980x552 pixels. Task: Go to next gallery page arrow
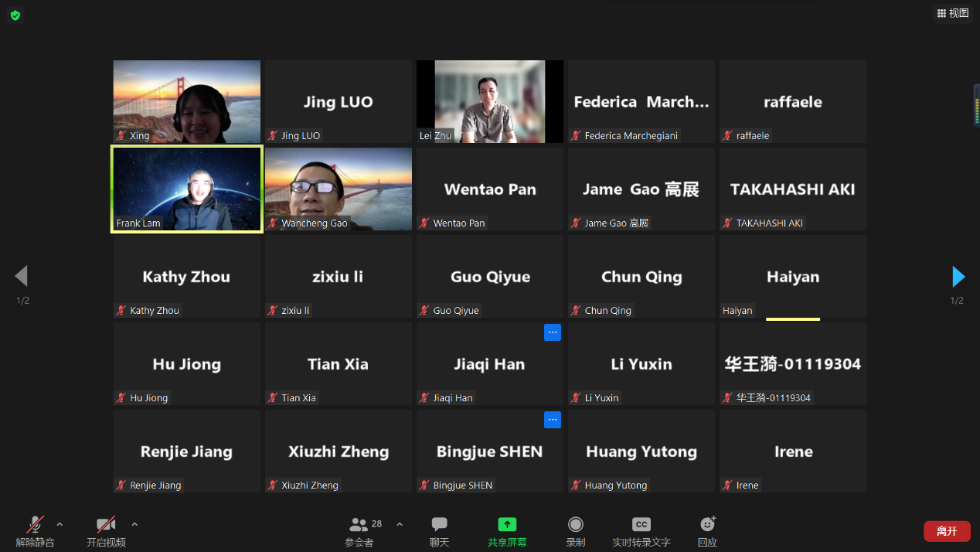pos(958,276)
